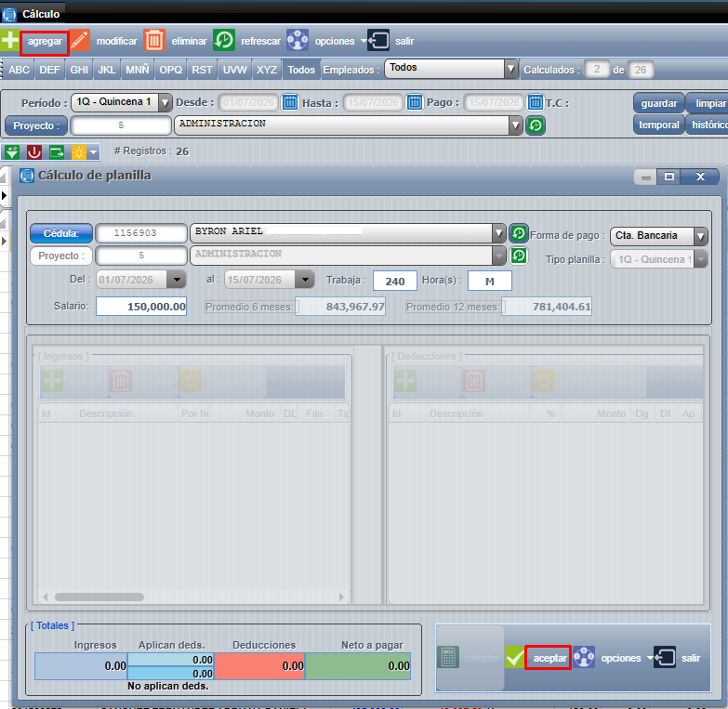728x709 pixels.
Task: Open the Pago date calendar icon
Action: [x=536, y=102]
